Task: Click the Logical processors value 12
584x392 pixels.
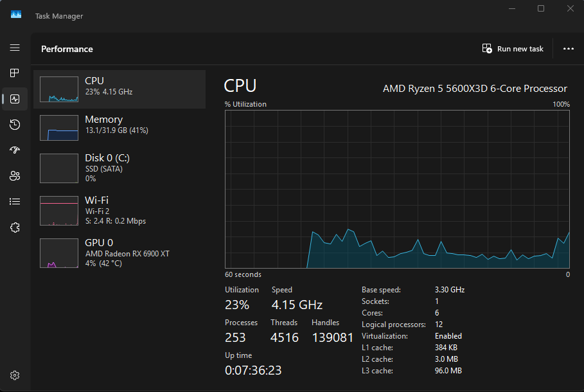Action: coord(439,325)
